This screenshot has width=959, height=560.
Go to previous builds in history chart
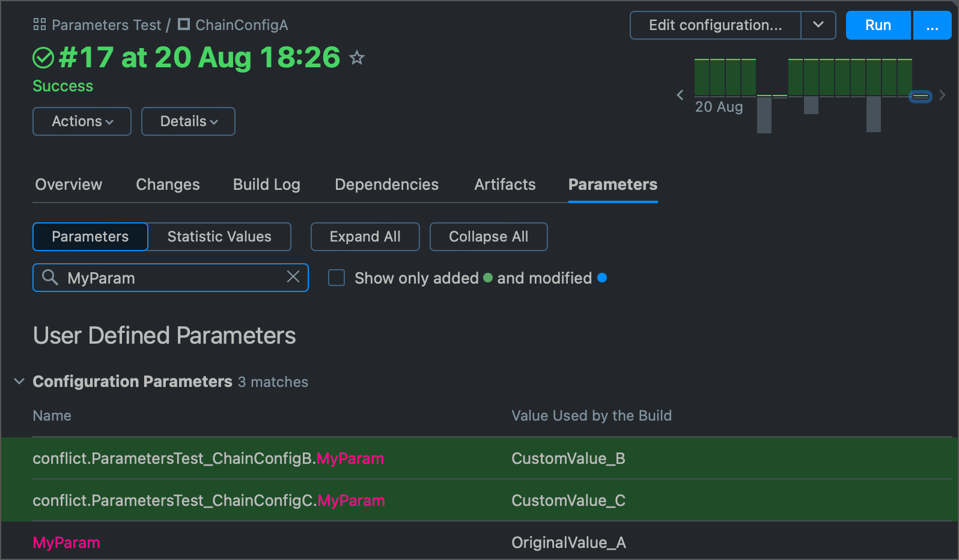(680, 95)
